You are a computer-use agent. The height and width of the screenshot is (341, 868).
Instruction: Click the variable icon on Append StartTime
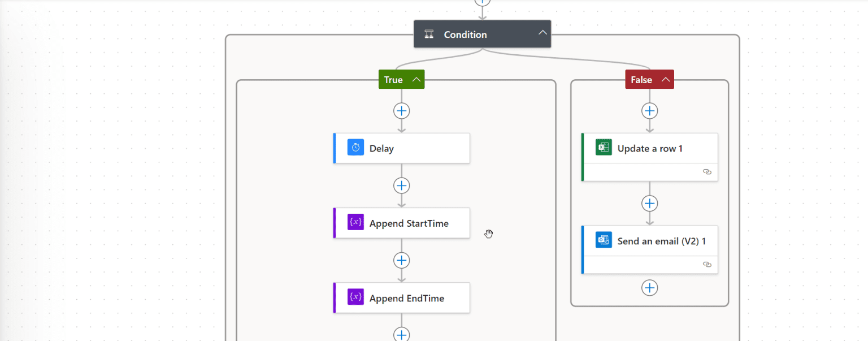tap(355, 223)
